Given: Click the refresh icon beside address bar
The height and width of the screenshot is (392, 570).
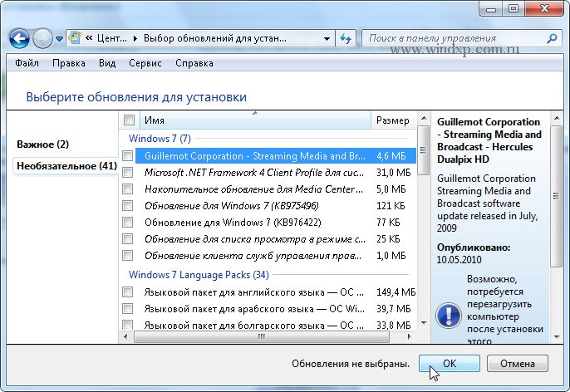Looking at the screenshot, I should click(x=346, y=38).
